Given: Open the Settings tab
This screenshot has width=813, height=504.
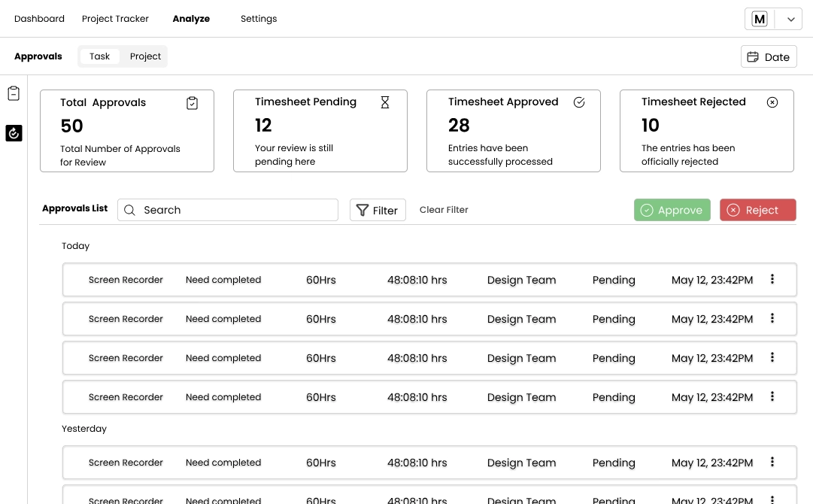Looking at the screenshot, I should [x=259, y=19].
